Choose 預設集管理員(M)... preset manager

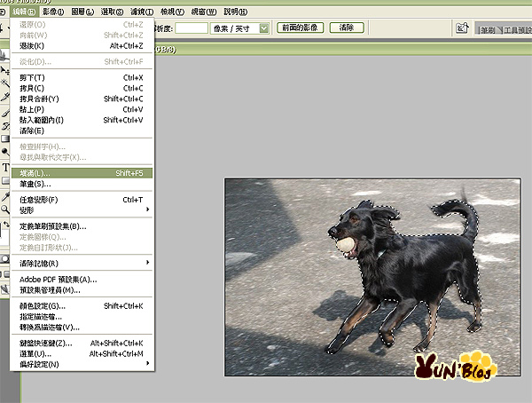click(82, 290)
